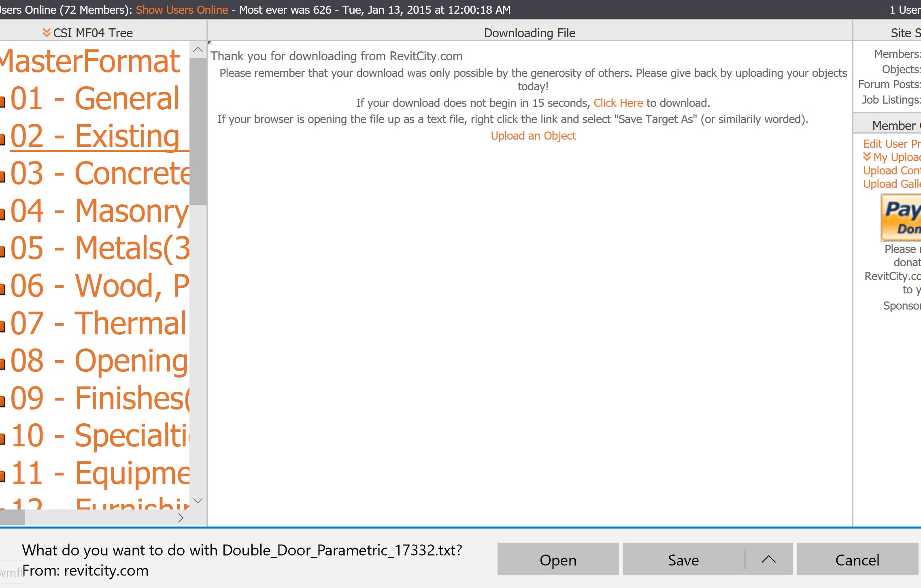Expand the My Uploads chevron
The height and width of the screenshot is (588, 921).
867,157
